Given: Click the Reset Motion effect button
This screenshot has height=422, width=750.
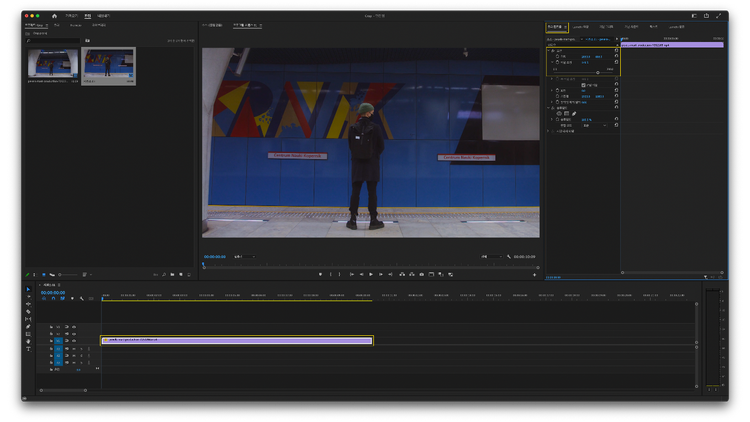Looking at the screenshot, I should pyautogui.click(x=616, y=50).
